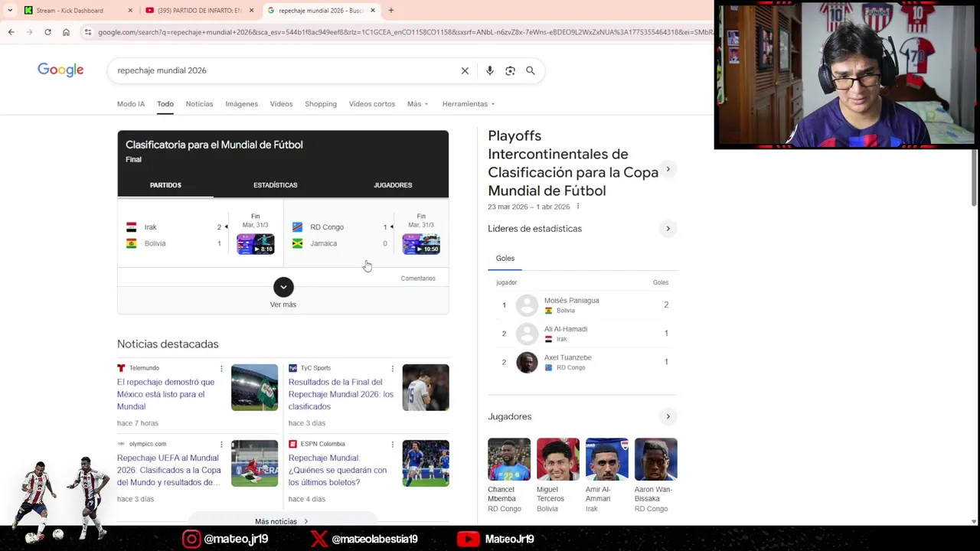The height and width of the screenshot is (551, 980).
Task: Reload the page
Action: pyautogui.click(x=47, y=32)
